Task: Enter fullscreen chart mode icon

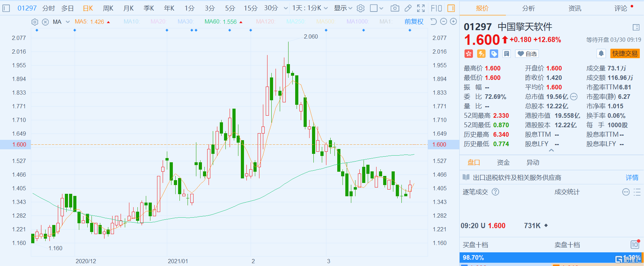Action: click(421, 8)
